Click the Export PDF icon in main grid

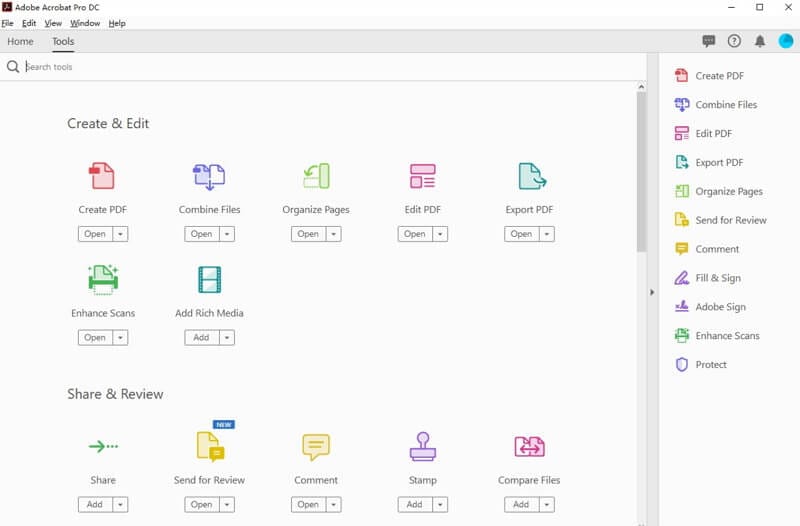coord(532,176)
